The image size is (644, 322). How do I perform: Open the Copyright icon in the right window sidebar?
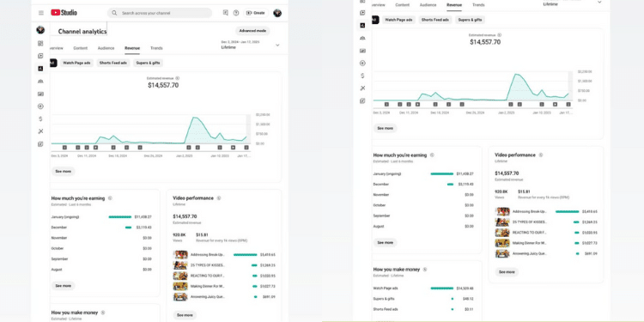click(362, 64)
